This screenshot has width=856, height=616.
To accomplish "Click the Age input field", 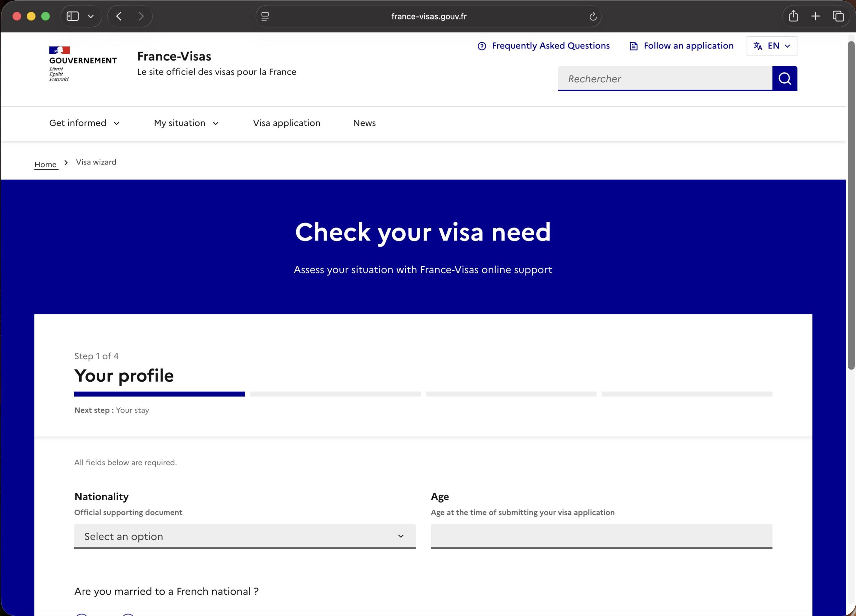I will click(601, 536).
